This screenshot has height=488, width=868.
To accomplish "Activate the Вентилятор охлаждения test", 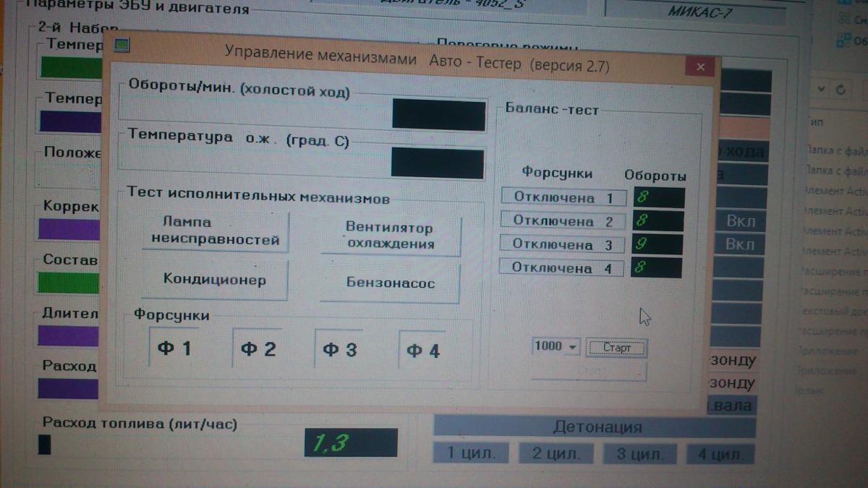I will coord(391,235).
